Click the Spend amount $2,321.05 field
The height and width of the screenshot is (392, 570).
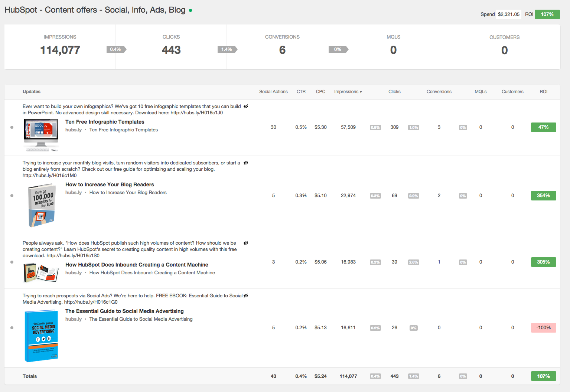pyautogui.click(x=508, y=14)
